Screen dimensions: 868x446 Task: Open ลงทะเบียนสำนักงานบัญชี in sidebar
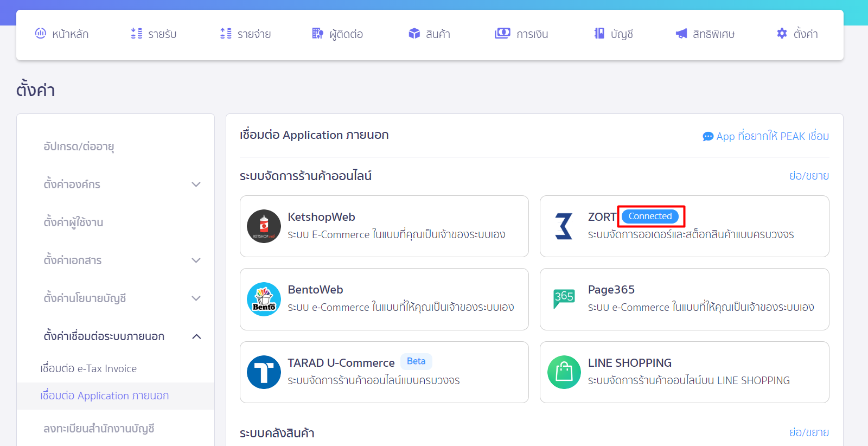pos(99,429)
